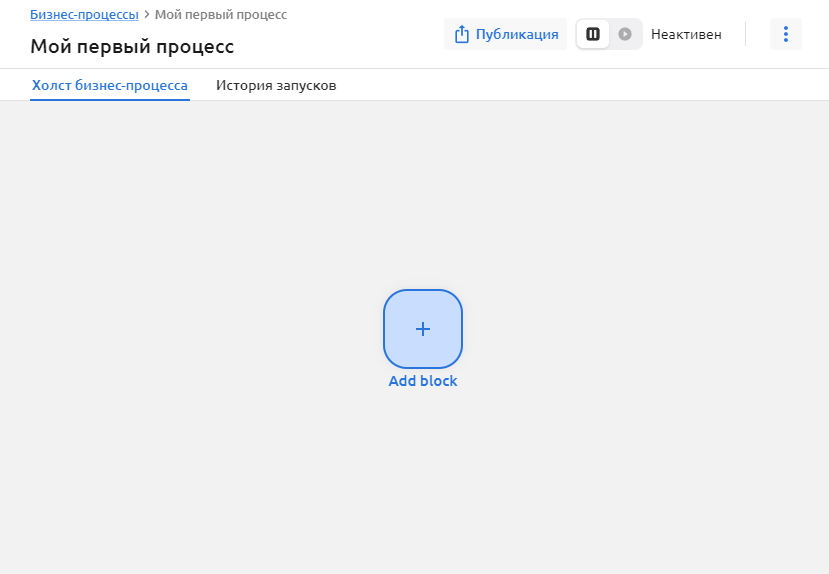This screenshot has height=574, width=829.
Task: Click empty canvas area below Add block
Action: (423, 480)
